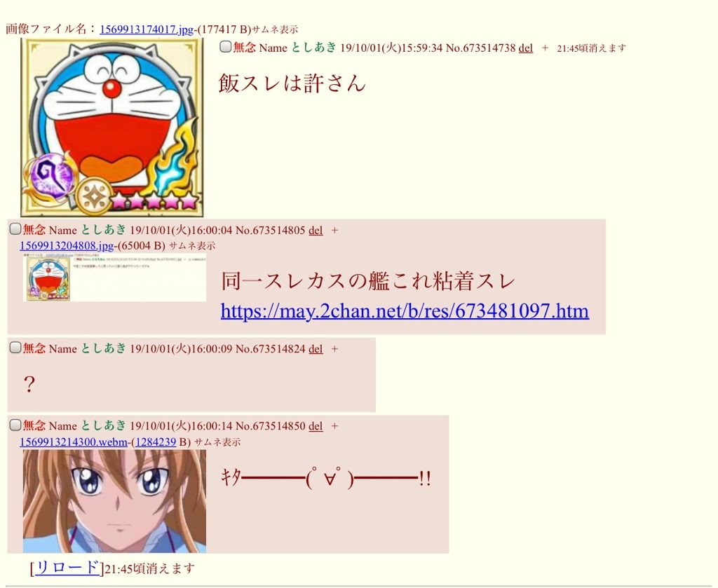
Task: Open the 1569913174017.jpg file link
Action: (147, 29)
